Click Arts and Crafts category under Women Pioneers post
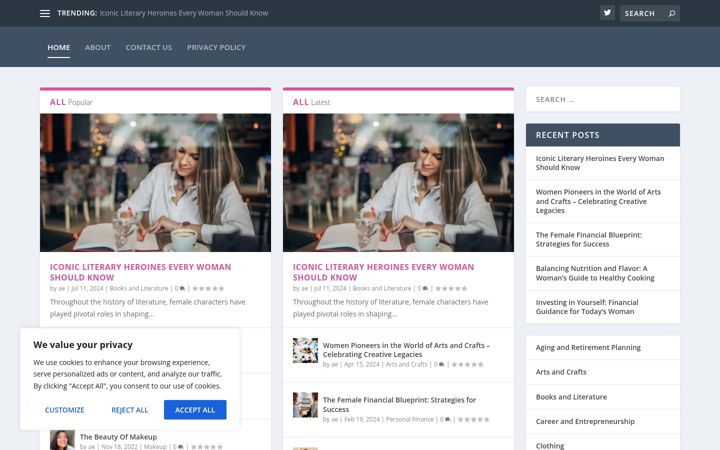 (406, 365)
